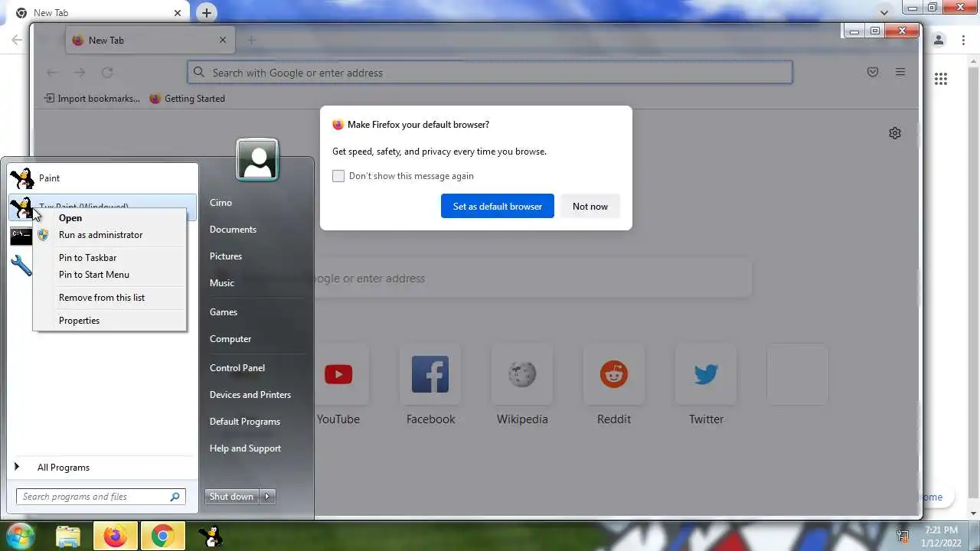Open Control Panel from Start menu
The height and width of the screenshot is (551, 980).
(237, 368)
